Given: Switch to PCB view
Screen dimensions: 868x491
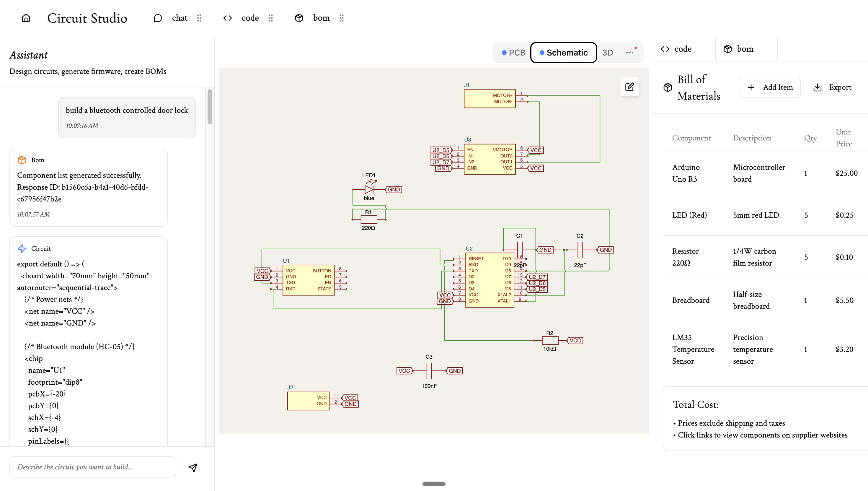Looking at the screenshot, I should [513, 53].
